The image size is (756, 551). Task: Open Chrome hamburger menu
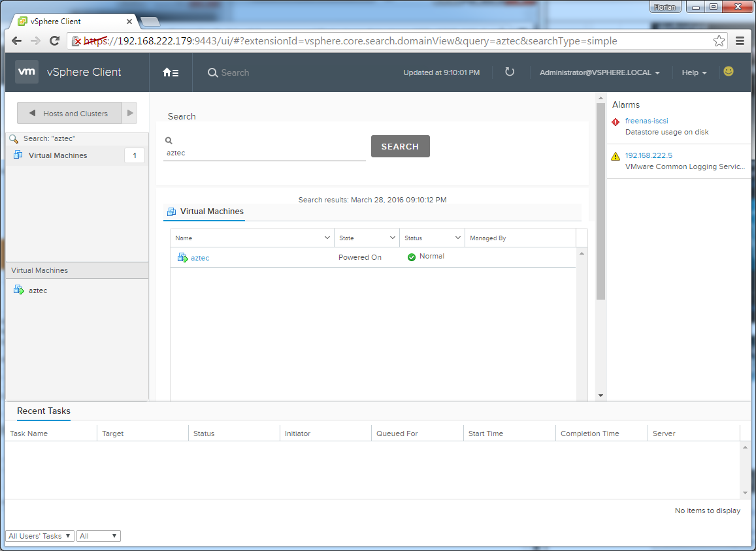(x=740, y=41)
